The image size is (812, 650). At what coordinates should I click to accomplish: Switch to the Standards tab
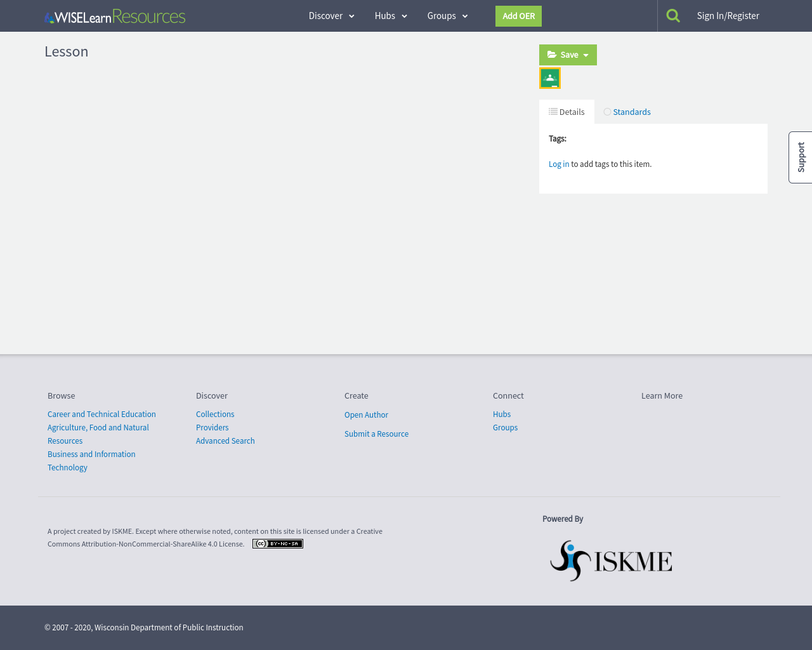click(627, 112)
